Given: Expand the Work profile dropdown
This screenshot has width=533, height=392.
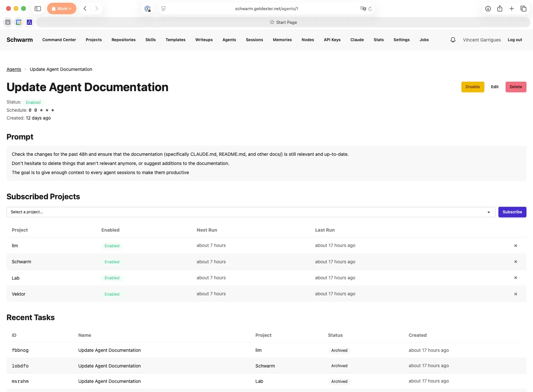Looking at the screenshot, I should click(x=61, y=8).
